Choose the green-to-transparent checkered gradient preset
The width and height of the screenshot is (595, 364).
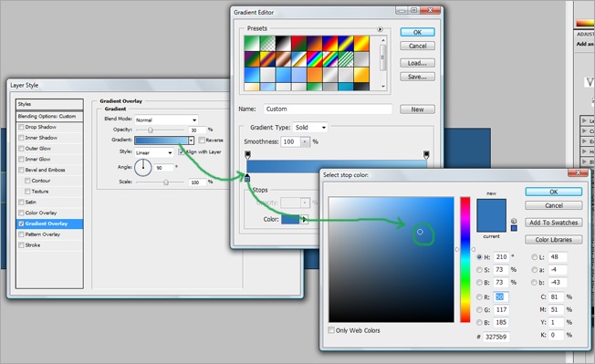(267, 44)
